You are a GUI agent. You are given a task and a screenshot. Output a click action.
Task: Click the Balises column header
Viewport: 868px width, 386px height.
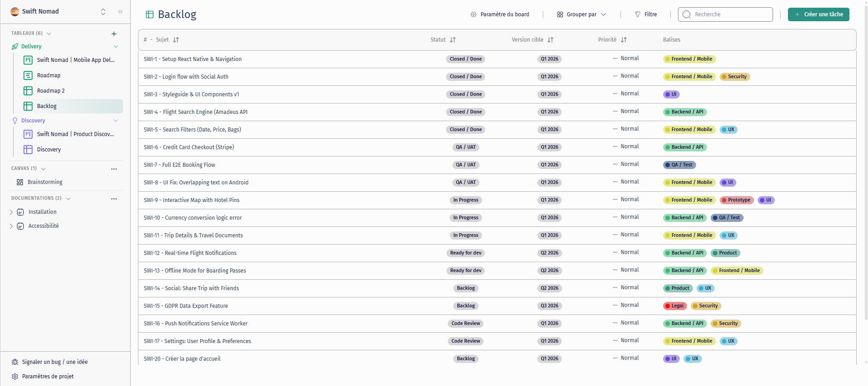pyautogui.click(x=672, y=40)
